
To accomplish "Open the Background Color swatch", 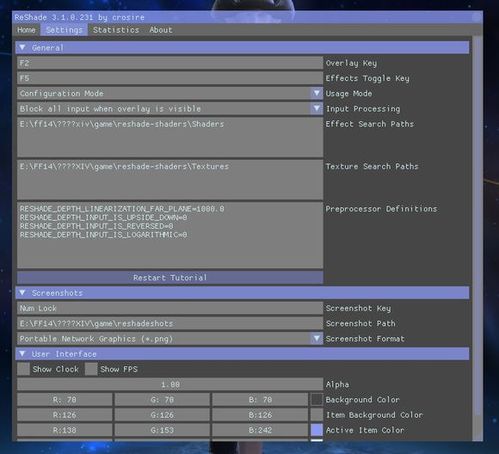I will coord(317,400).
